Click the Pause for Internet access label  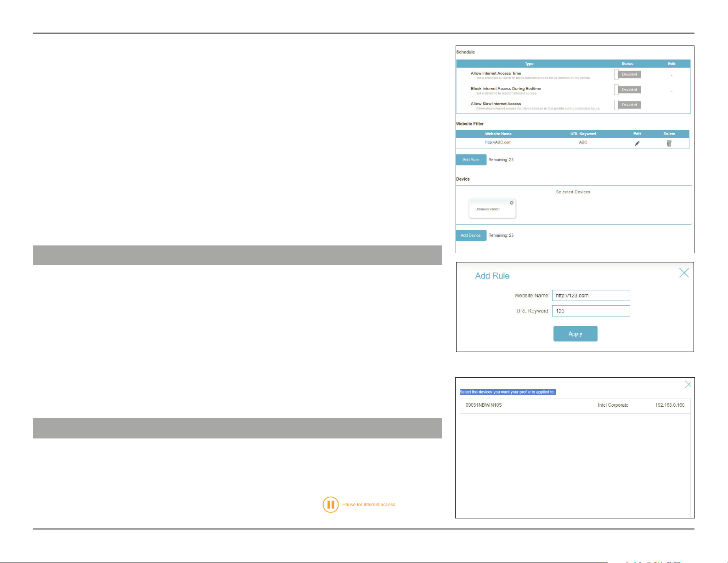369,505
